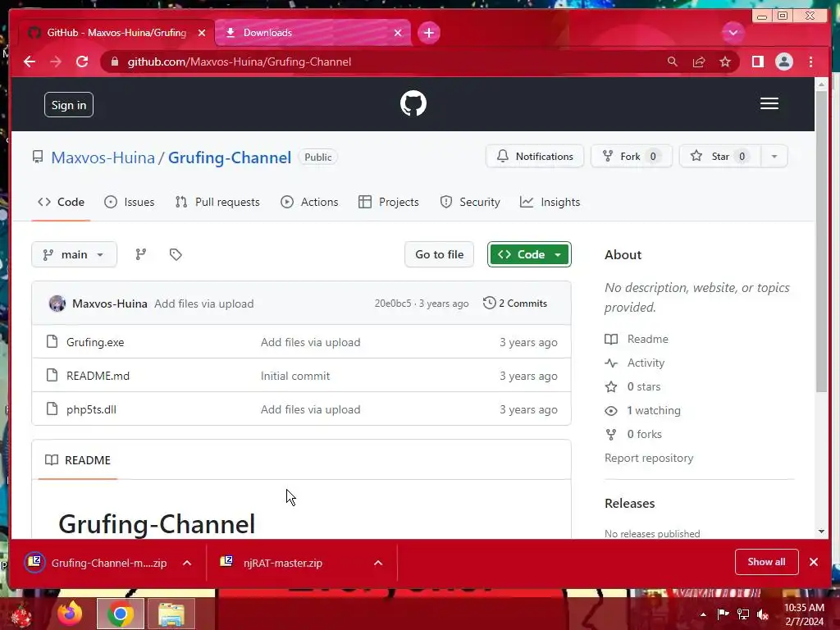840x630 pixels.
Task: Click the Notifications button
Action: (x=535, y=157)
